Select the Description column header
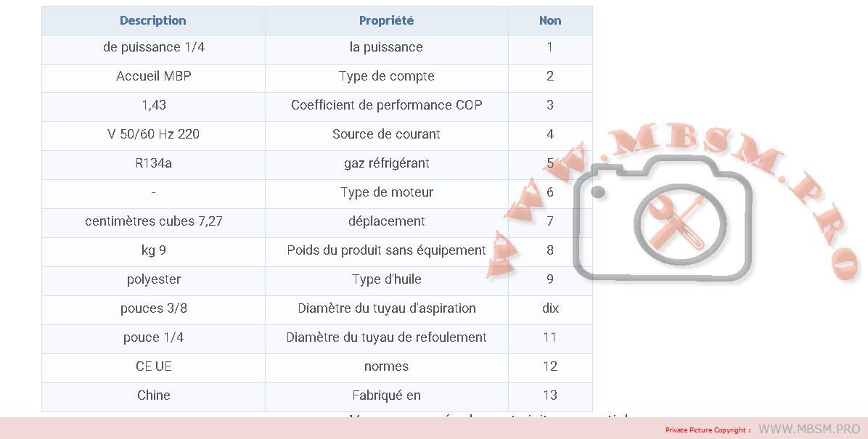 (x=153, y=20)
